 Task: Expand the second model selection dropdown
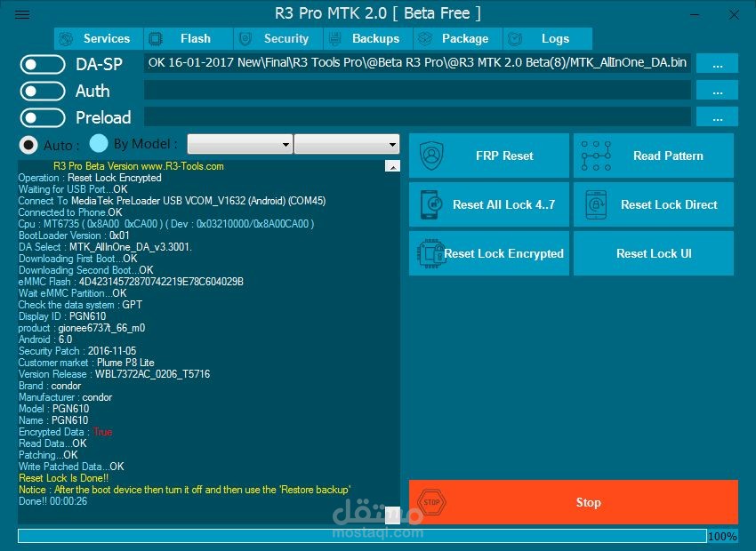pyautogui.click(x=347, y=144)
